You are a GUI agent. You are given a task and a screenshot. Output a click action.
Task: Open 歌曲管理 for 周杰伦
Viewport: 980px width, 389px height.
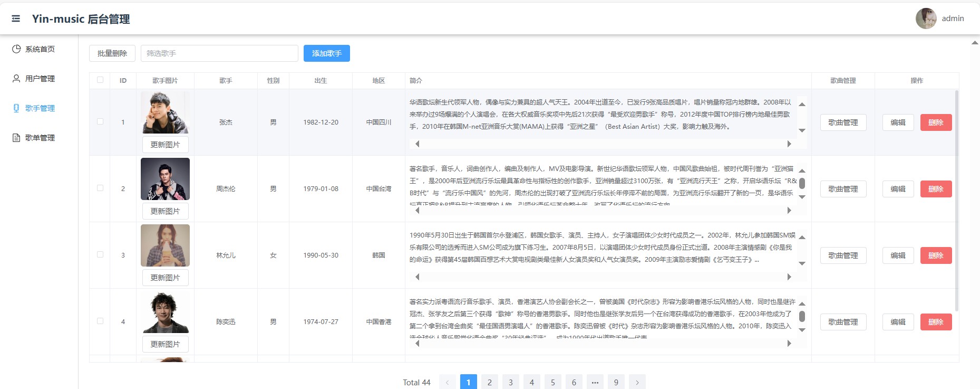coord(843,189)
